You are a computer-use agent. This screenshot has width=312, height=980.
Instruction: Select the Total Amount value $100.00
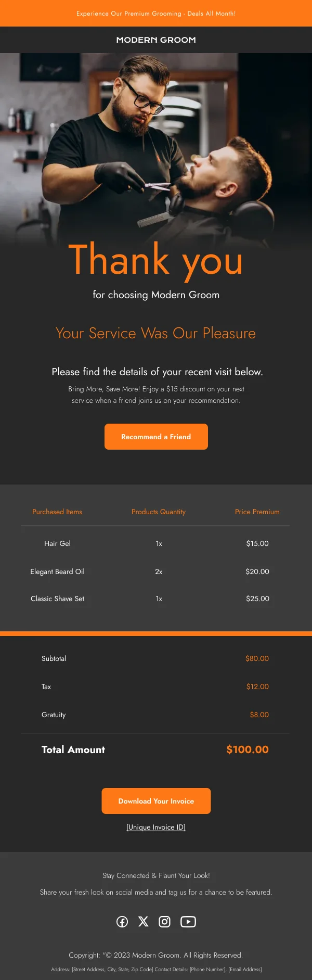click(x=247, y=749)
